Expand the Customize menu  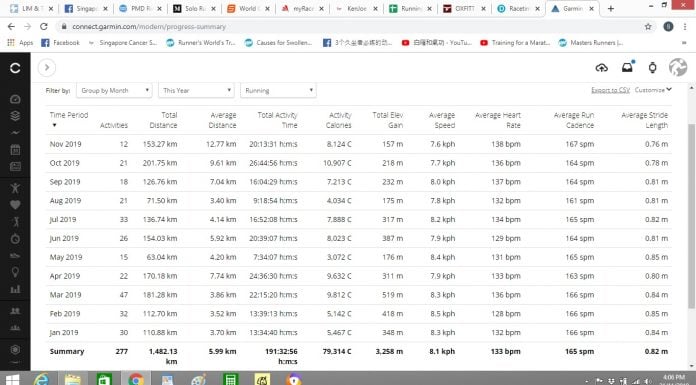coord(653,90)
